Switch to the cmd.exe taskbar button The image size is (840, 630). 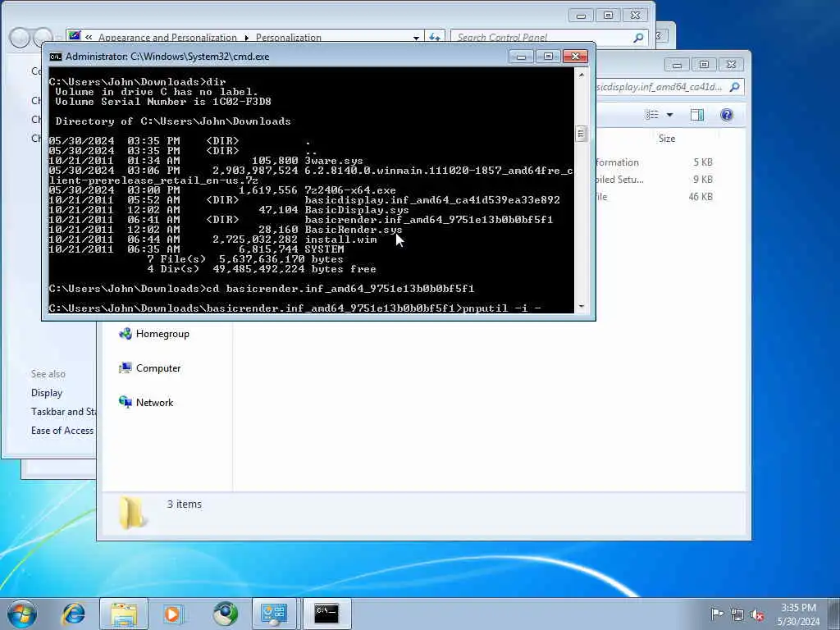click(326, 614)
